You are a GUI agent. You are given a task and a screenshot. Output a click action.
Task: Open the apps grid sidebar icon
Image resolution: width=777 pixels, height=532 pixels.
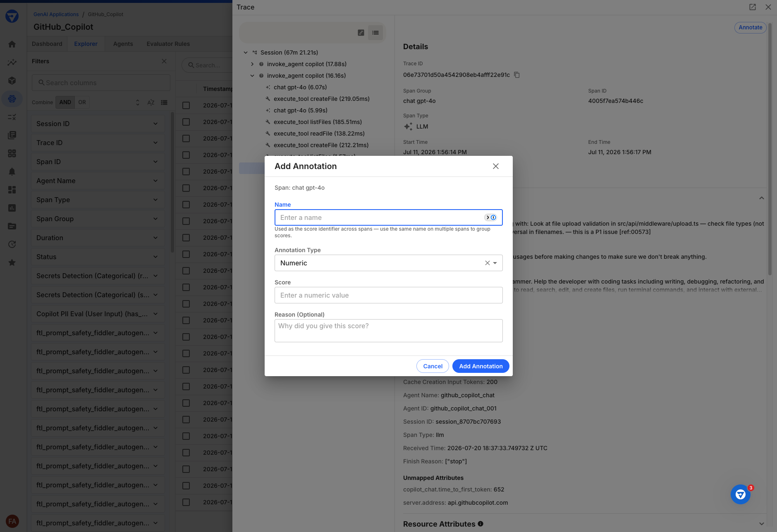point(12,153)
